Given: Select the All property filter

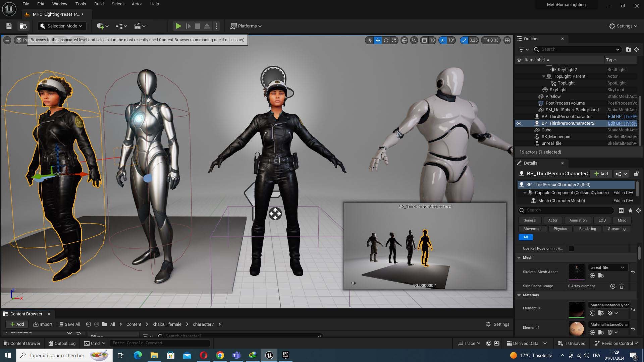Looking at the screenshot, I should tap(526, 237).
